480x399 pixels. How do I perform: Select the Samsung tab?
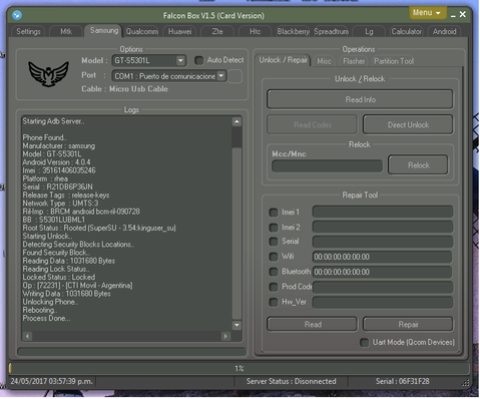[104, 31]
